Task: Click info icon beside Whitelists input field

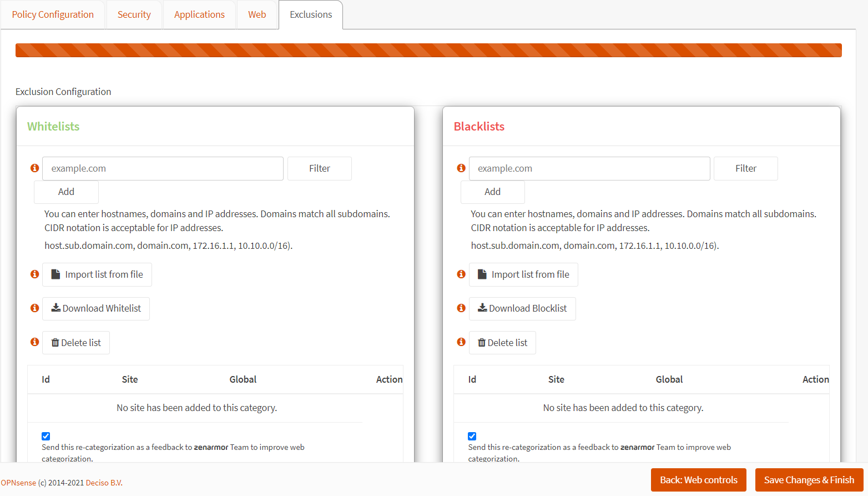Action: pos(34,168)
